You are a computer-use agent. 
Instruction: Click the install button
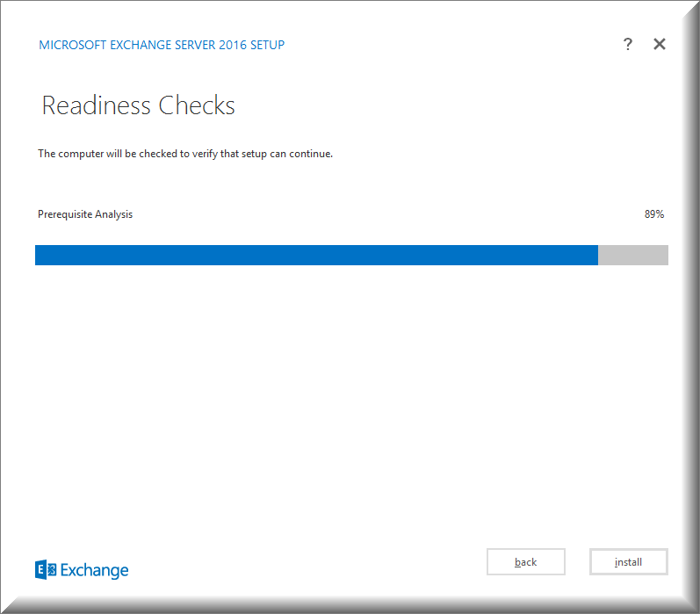[x=629, y=562]
